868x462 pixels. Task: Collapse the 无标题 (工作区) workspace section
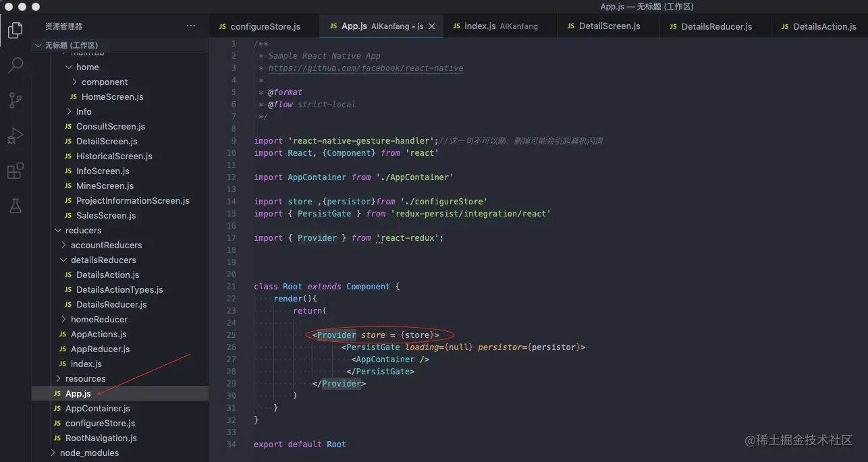click(x=120, y=45)
